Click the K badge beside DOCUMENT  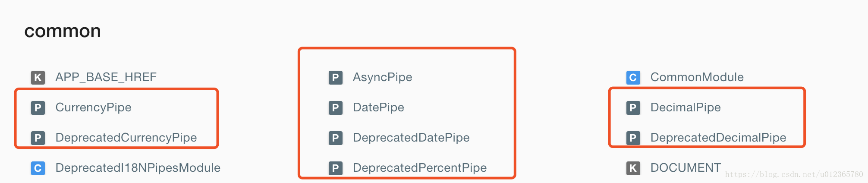coord(633,168)
